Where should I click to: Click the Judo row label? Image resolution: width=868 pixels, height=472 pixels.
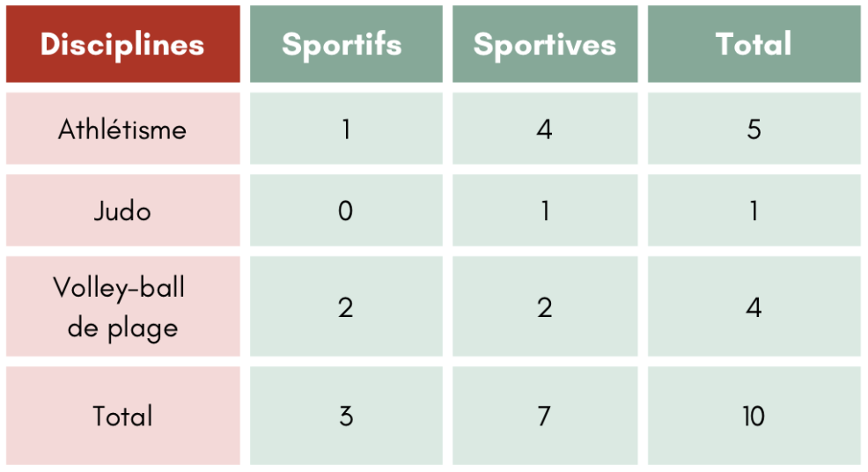point(122,211)
